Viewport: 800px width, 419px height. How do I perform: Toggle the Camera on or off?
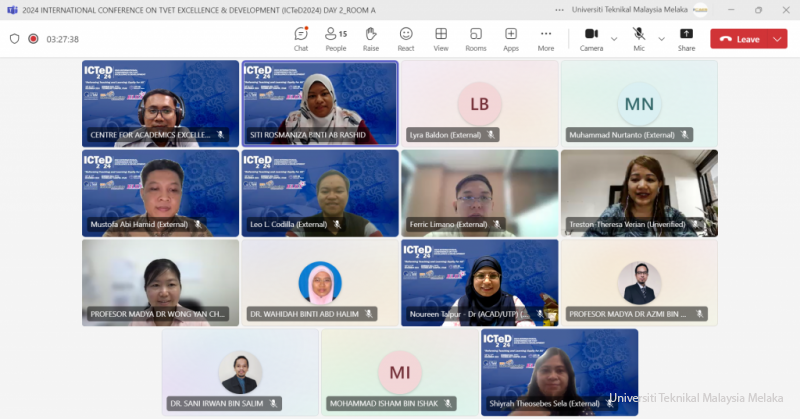[591, 38]
